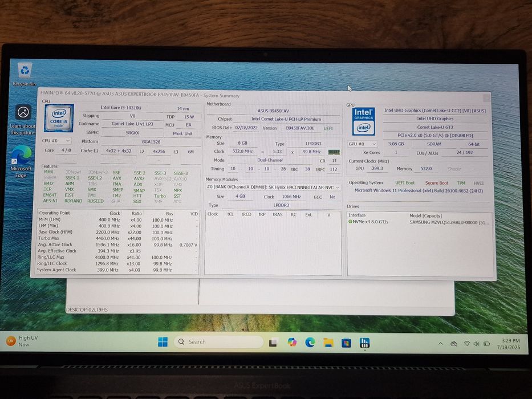Screen dimensions: 532x399
Task: Click the BIOS date 02/18/2022 value
Action: [x=247, y=128]
